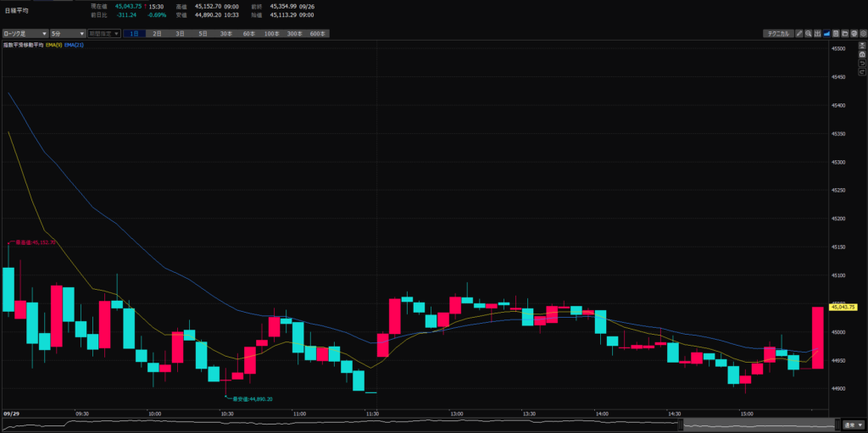Click the 45,043.75 current price label on axis

pos(845,307)
